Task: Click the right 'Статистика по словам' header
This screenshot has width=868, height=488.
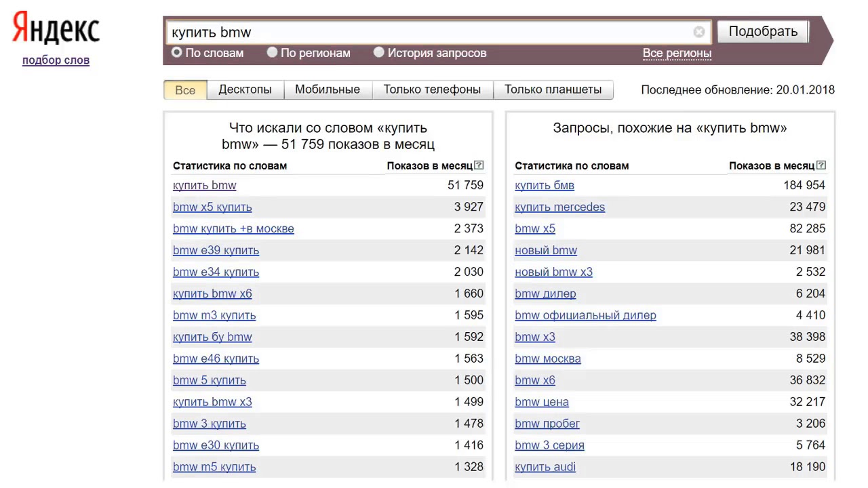Action: (x=572, y=165)
